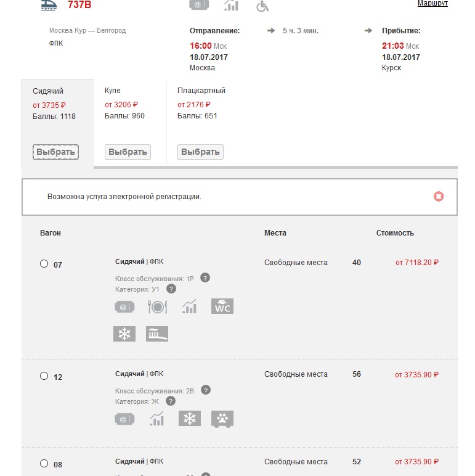Open help for category Ж in car 12
The height and width of the screenshot is (476, 475).
171,401
